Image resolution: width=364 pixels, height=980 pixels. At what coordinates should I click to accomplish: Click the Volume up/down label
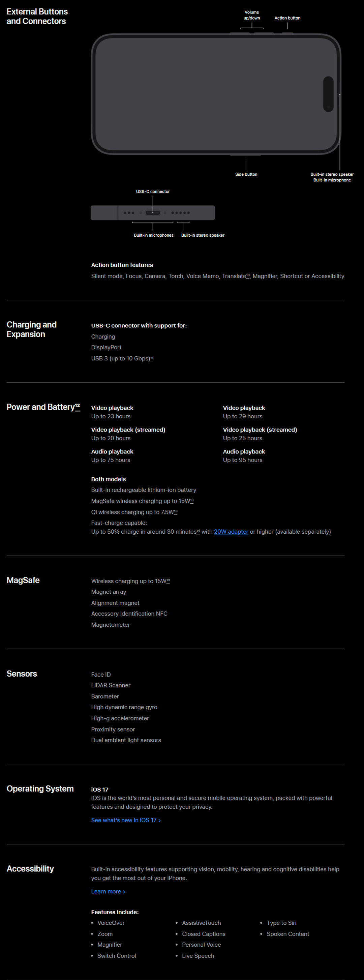[x=252, y=15]
